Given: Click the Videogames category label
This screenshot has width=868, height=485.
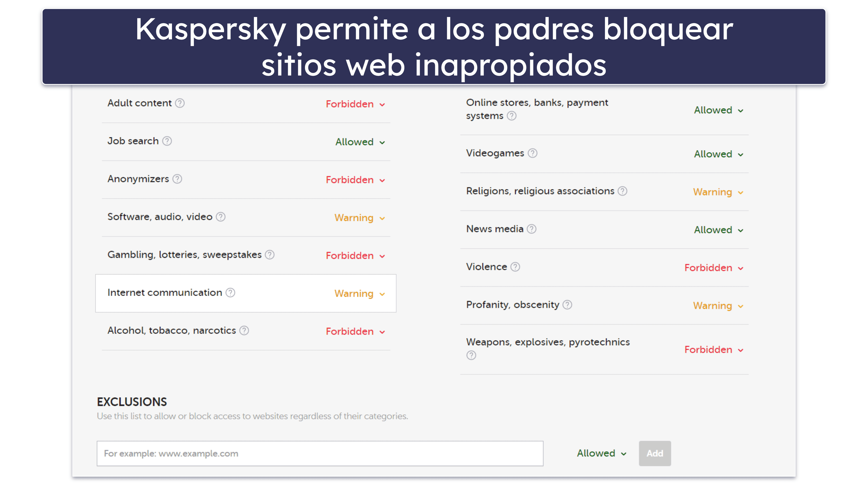Looking at the screenshot, I should (x=495, y=153).
